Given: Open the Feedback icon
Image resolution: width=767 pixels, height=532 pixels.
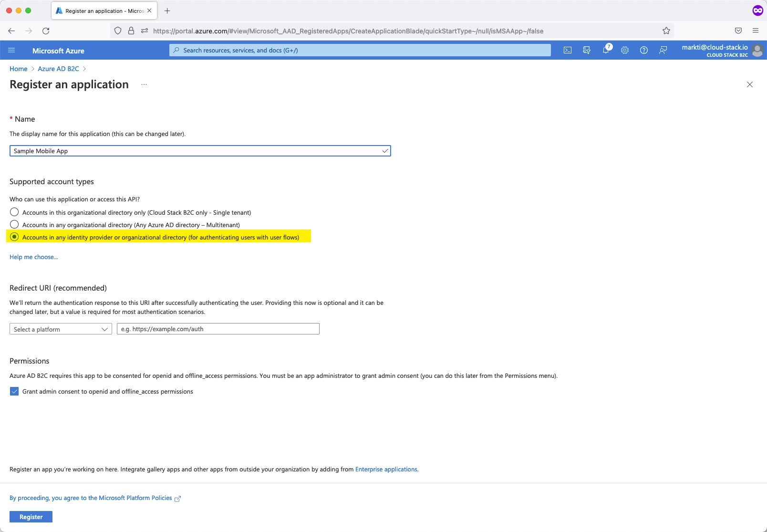Looking at the screenshot, I should (x=663, y=50).
